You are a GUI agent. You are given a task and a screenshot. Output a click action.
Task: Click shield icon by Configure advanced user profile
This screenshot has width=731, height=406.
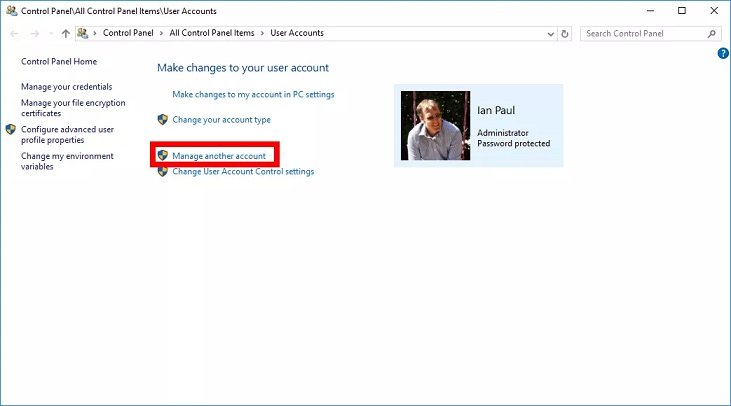click(x=11, y=129)
